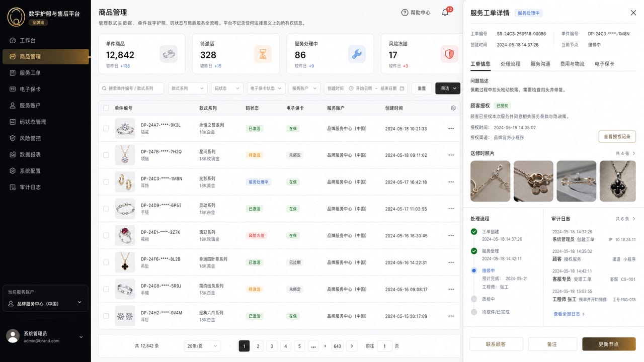Open more actions for row DP-24C3-****-1M8N
The width and height of the screenshot is (644, 362).
click(451, 182)
